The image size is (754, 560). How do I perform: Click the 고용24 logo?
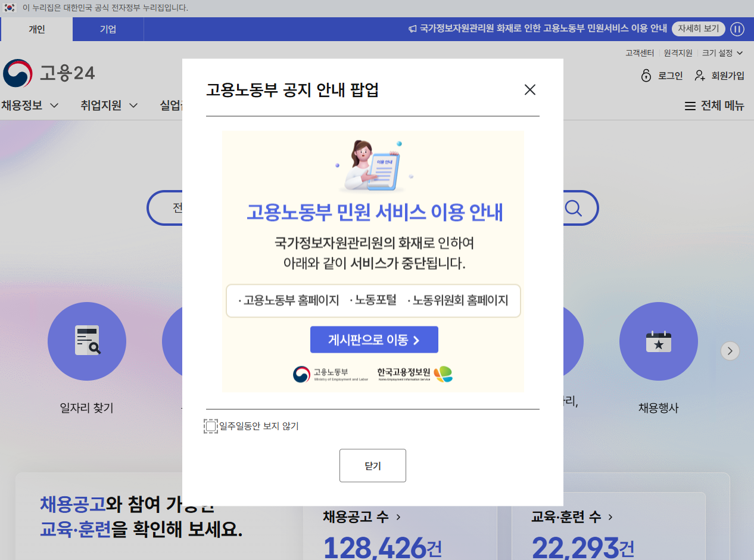49,73
